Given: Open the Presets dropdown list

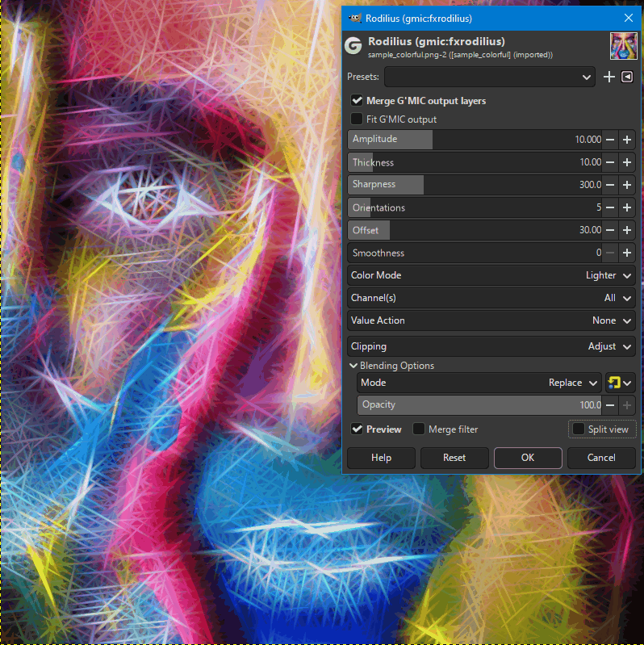Looking at the screenshot, I should (489, 77).
